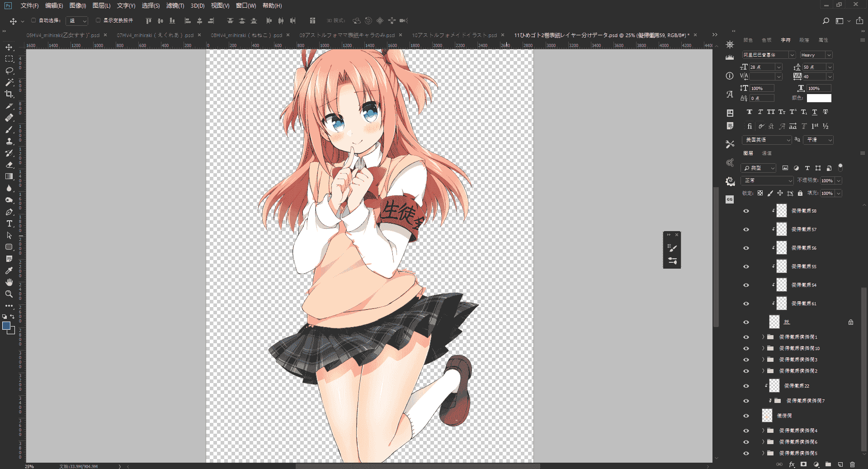Click the layer opacity 100% field

[827, 180]
